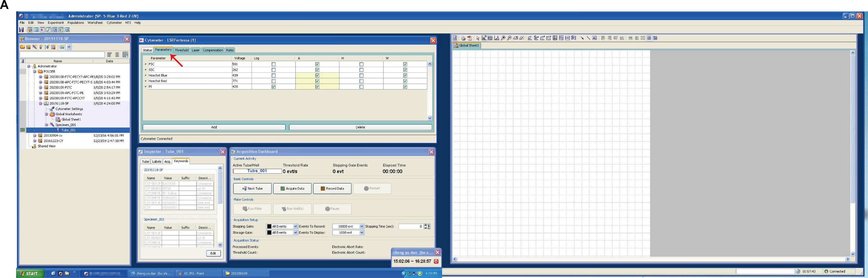Open the Cytometer menu
The height and width of the screenshot is (278, 868).
[x=114, y=23]
